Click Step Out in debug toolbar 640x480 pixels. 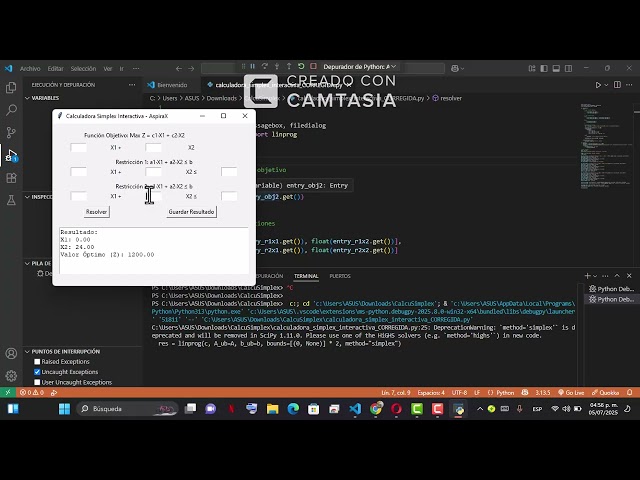289,67
